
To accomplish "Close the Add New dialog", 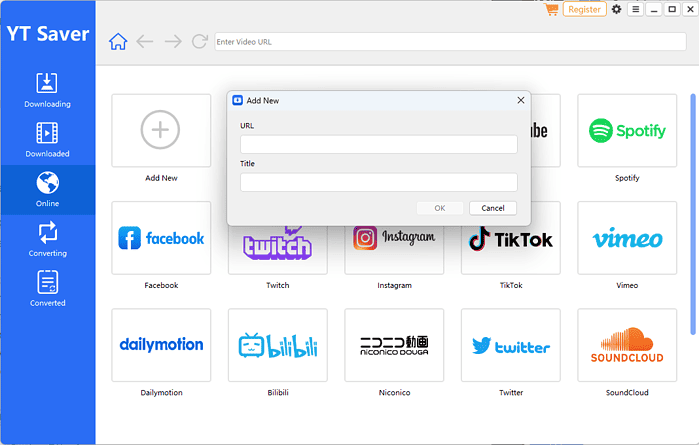I will [x=520, y=100].
